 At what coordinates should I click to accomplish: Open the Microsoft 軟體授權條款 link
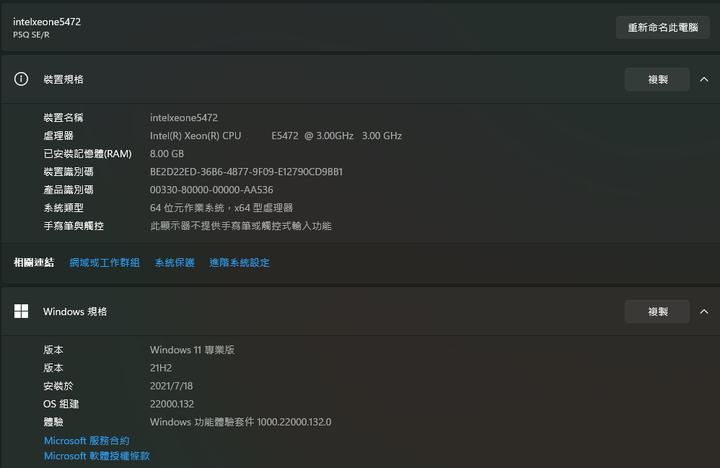(x=97, y=456)
